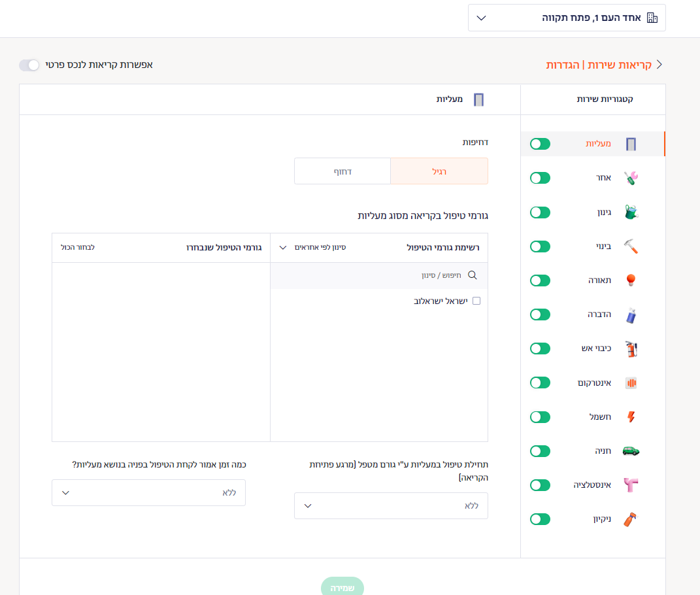Open the building address dropdown אחד העם 1
Viewport: 700px width, 595px height.
point(567,18)
